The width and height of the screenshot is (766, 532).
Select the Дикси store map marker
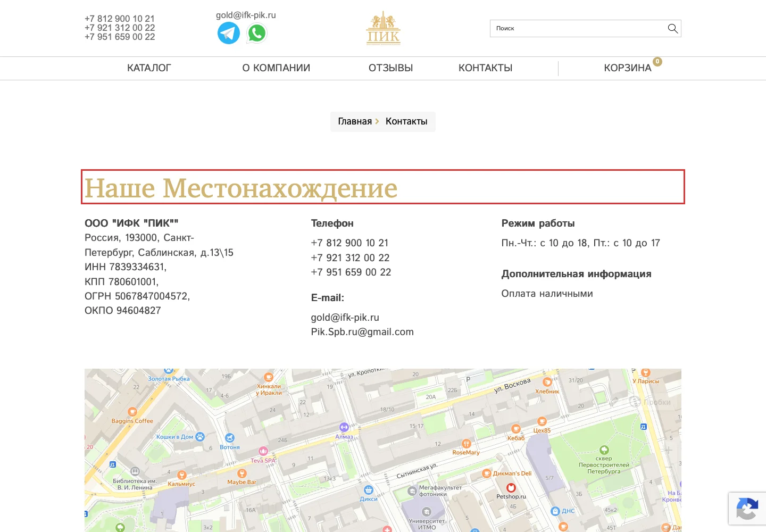(x=369, y=490)
